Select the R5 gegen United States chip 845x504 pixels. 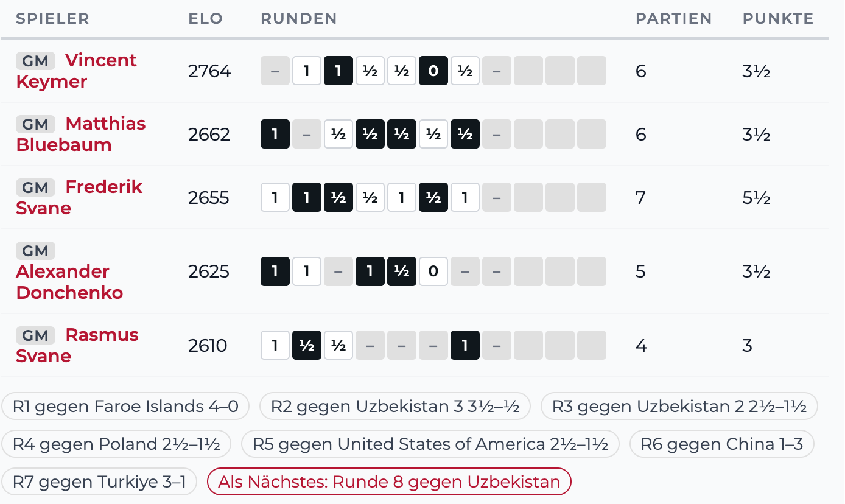pyautogui.click(x=430, y=444)
